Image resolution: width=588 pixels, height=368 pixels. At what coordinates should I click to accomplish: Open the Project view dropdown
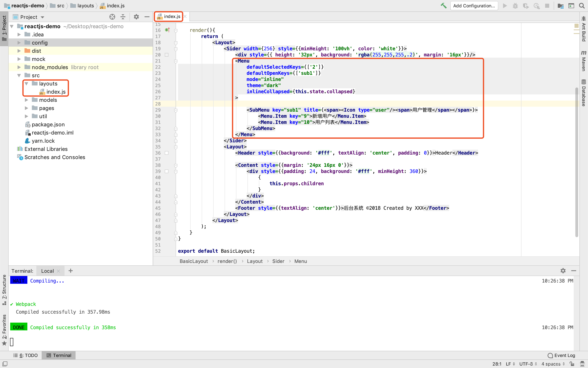(x=29, y=17)
